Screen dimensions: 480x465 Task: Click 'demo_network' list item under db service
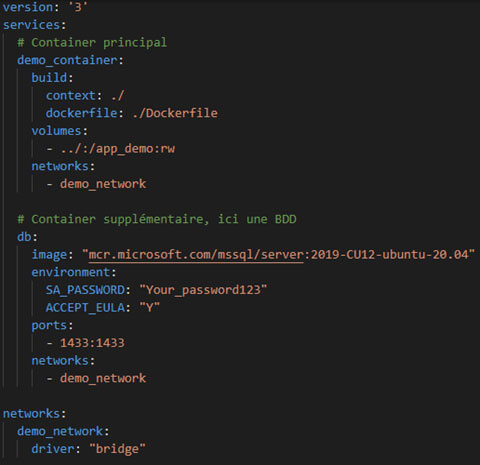[x=103, y=378]
